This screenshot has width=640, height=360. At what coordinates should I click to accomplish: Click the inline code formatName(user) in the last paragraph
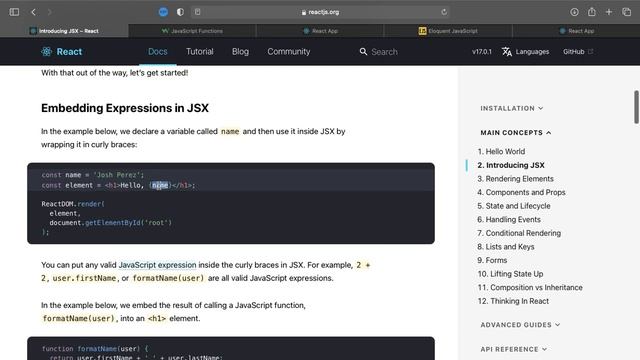point(78,318)
